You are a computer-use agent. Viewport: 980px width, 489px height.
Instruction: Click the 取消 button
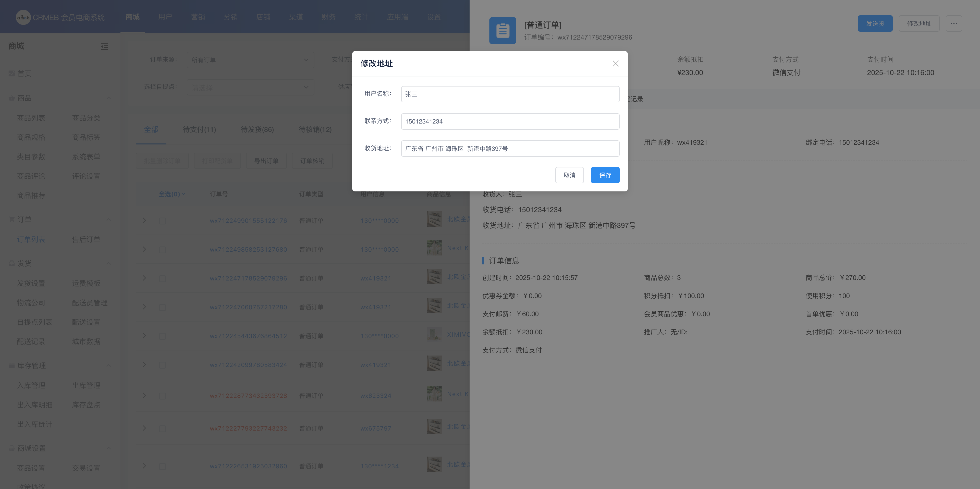tap(569, 175)
